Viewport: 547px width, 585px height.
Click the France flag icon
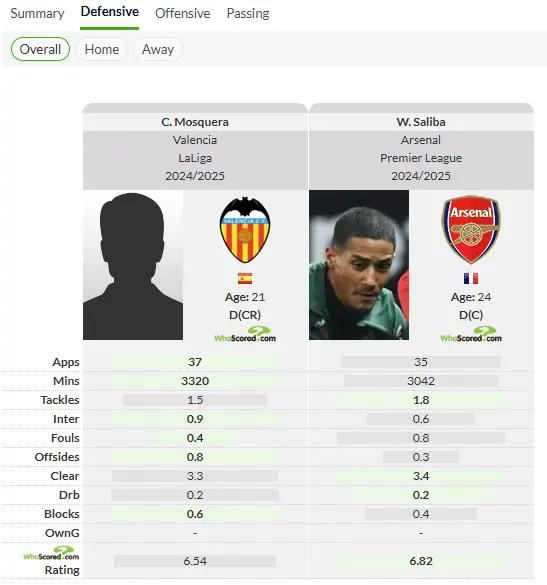coord(471,278)
